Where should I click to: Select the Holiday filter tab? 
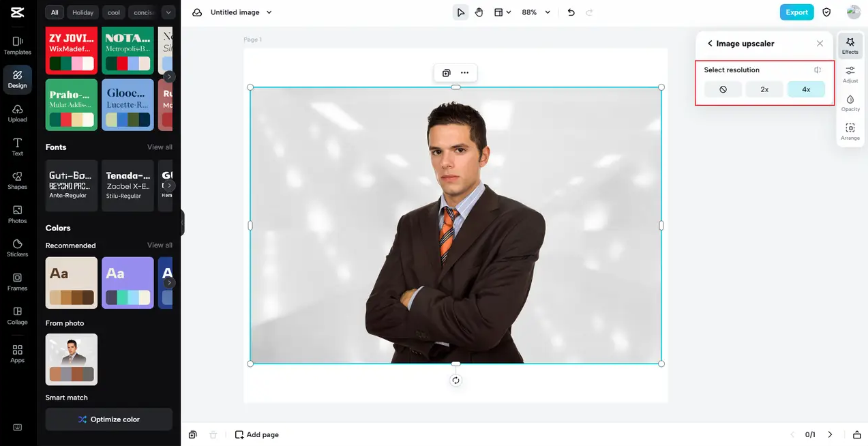[83, 12]
